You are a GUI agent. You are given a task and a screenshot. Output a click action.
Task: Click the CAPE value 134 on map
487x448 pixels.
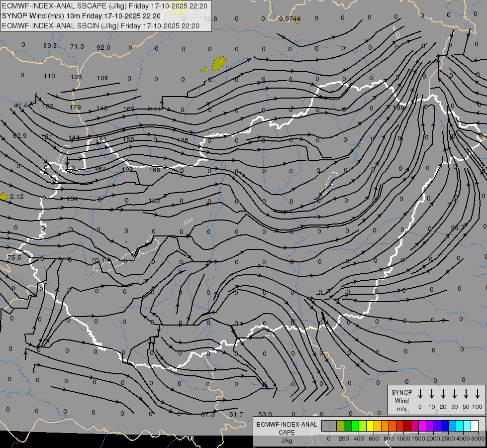pyautogui.click(x=72, y=199)
